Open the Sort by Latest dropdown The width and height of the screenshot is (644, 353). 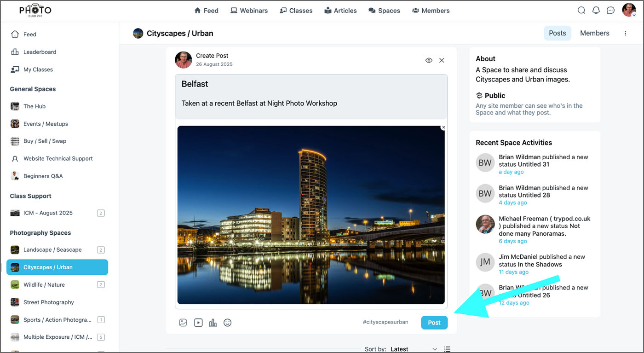[414, 349]
